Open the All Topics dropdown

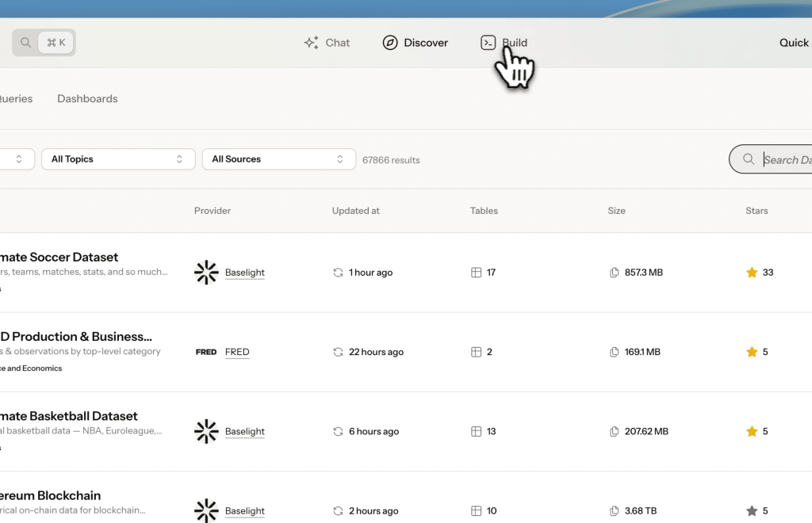pyautogui.click(x=117, y=158)
